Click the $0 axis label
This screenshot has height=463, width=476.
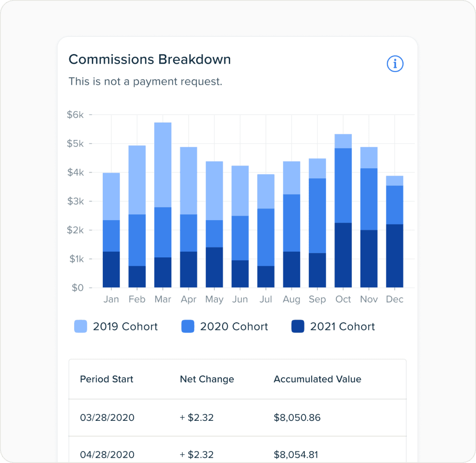click(x=77, y=288)
